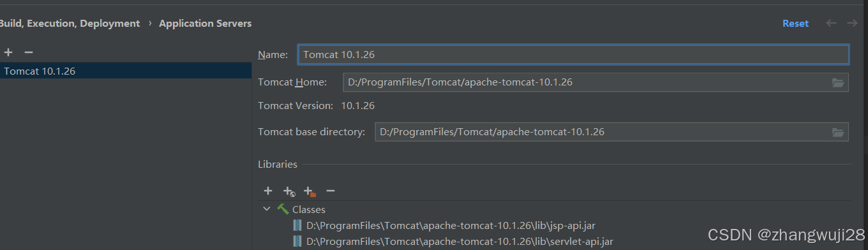
Task: Select the servlet-api.jar library entry
Action: click(x=454, y=241)
